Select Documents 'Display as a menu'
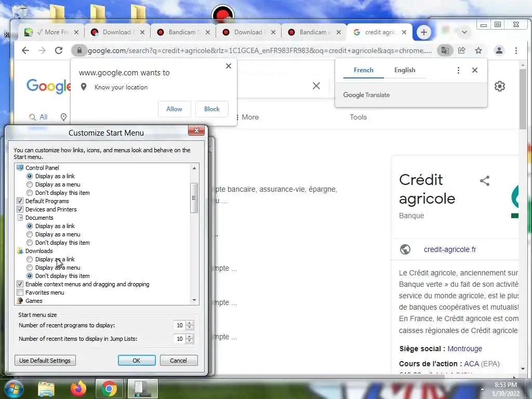The image size is (532, 399). pos(30,234)
